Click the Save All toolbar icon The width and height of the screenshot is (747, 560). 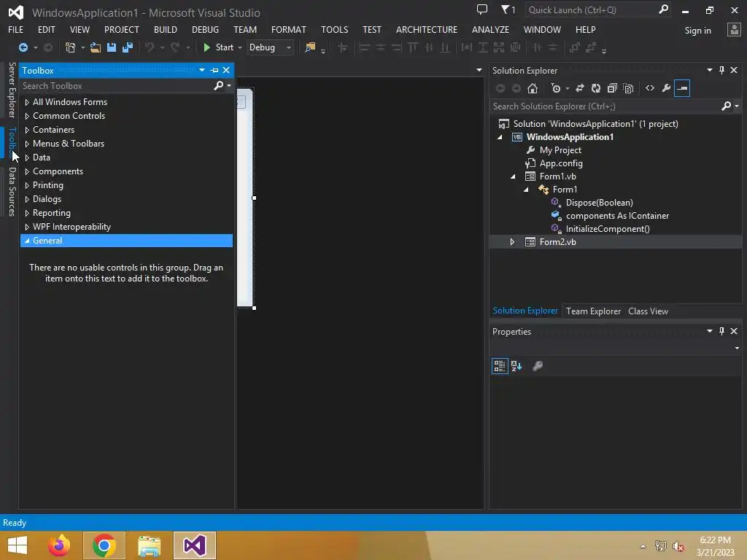128,47
